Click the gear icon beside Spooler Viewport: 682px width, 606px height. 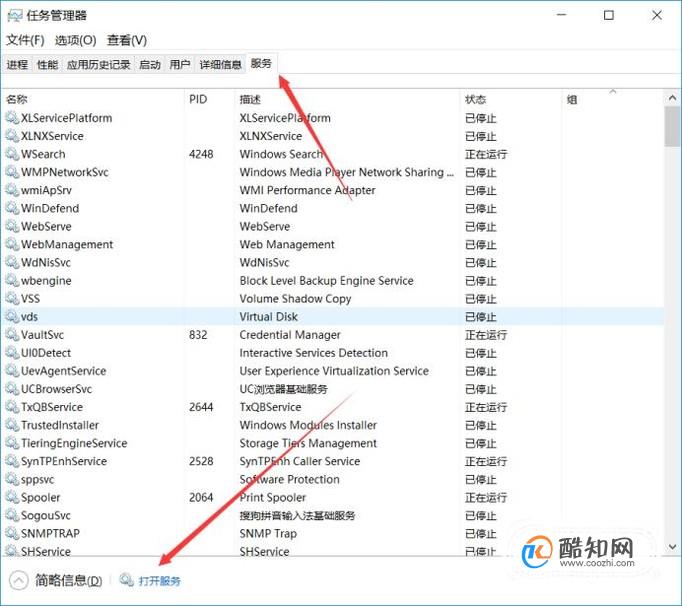tap(12, 497)
